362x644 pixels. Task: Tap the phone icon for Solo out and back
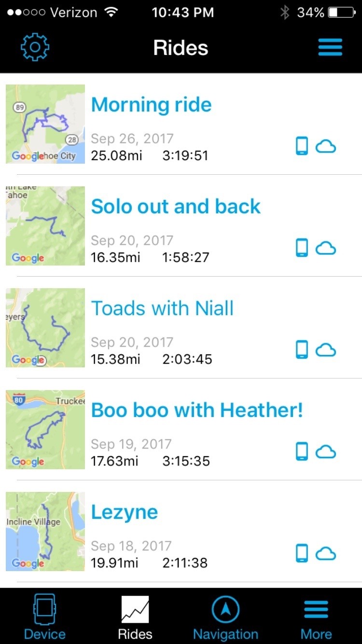coord(302,248)
